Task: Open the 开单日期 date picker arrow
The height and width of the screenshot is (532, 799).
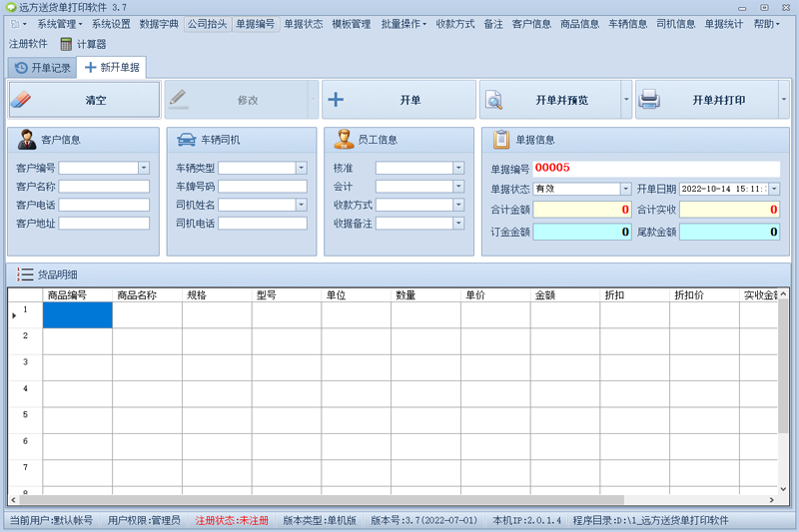Action: click(774, 189)
